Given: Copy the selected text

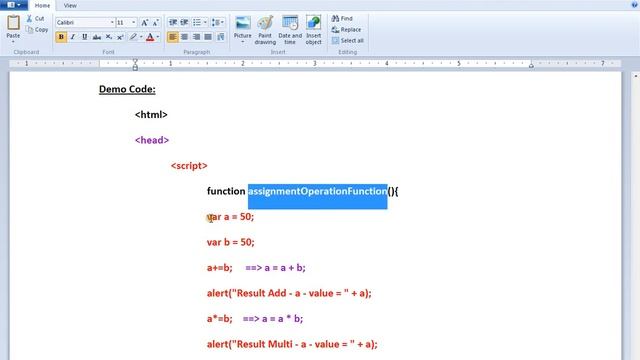Looking at the screenshot, I should pos(37,29).
